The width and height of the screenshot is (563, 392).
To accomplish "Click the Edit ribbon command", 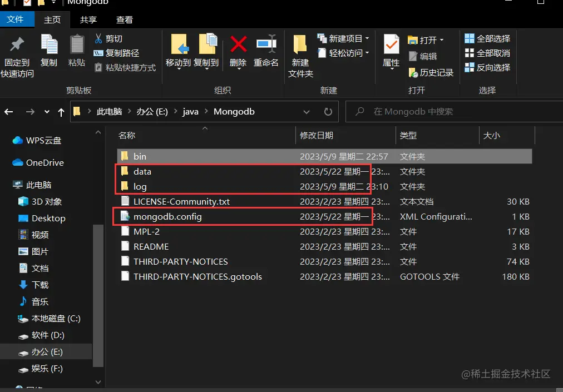I will click(423, 56).
